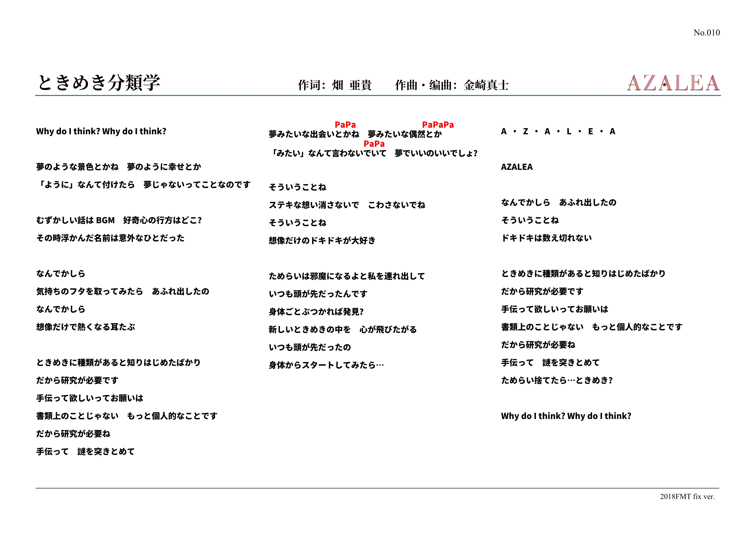Click the line 想像だけのドキドキが大好き

pyautogui.click(x=322, y=241)
